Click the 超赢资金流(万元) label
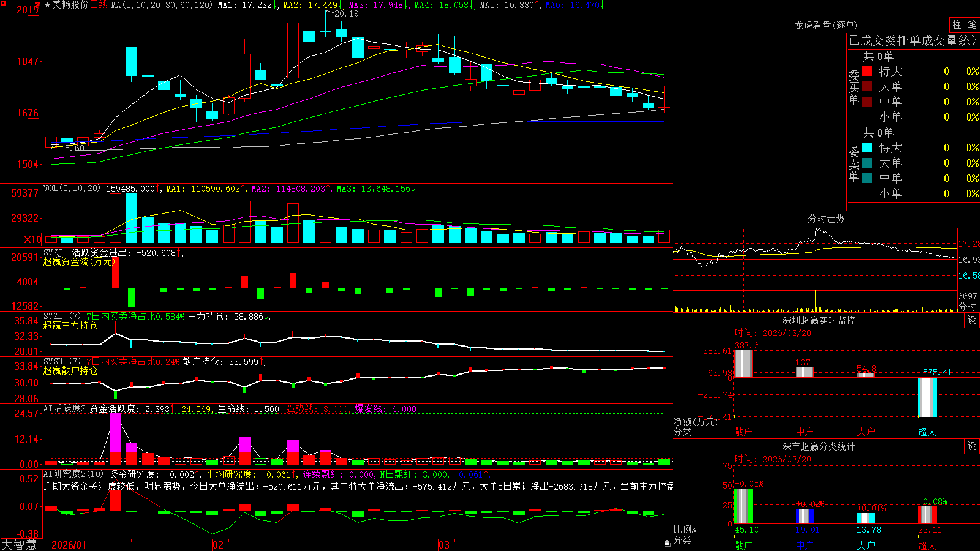The image size is (980, 551). click(80, 261)
